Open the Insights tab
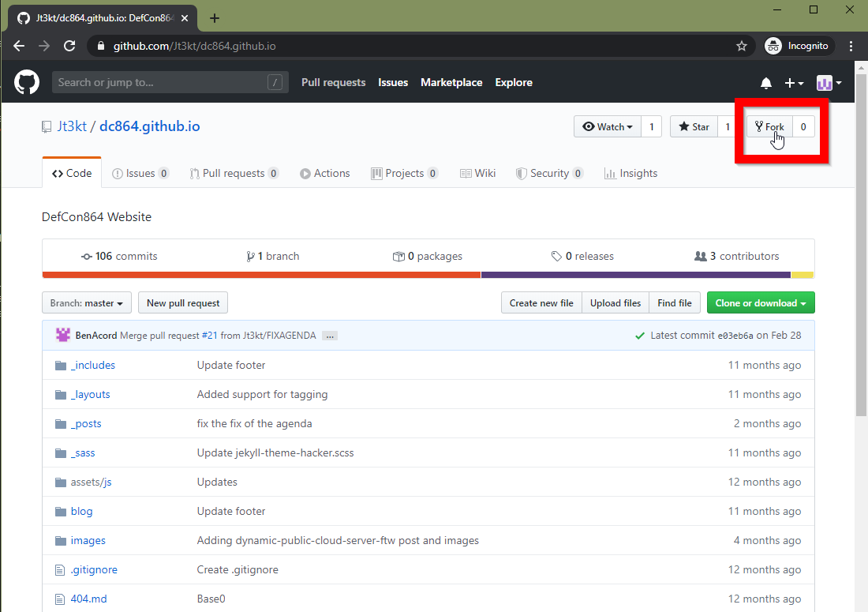 coord(630,172)
